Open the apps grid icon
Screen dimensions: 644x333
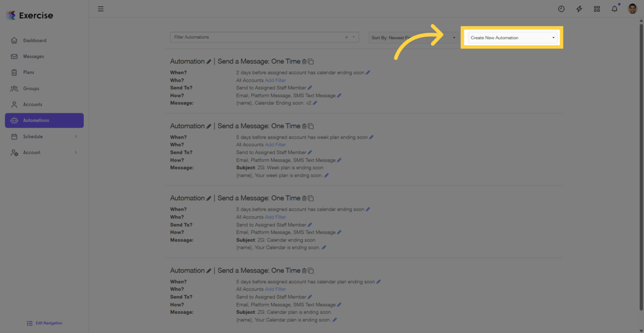coord(597,9)
